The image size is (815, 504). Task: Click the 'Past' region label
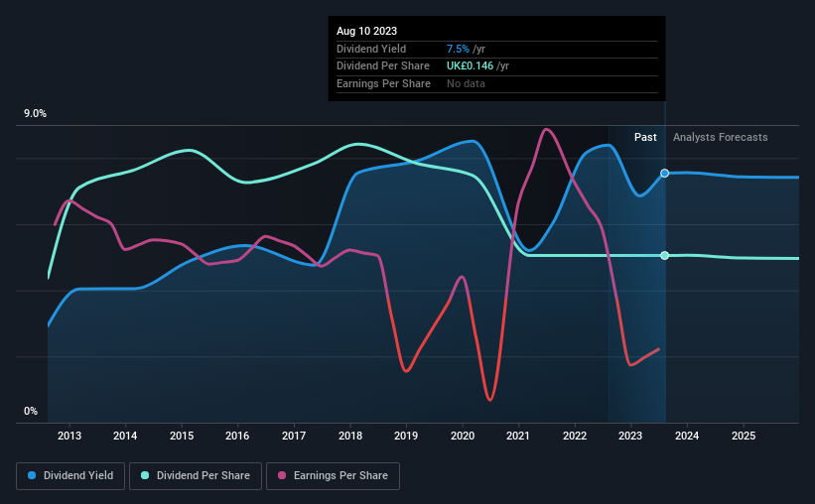coord(645,137)
